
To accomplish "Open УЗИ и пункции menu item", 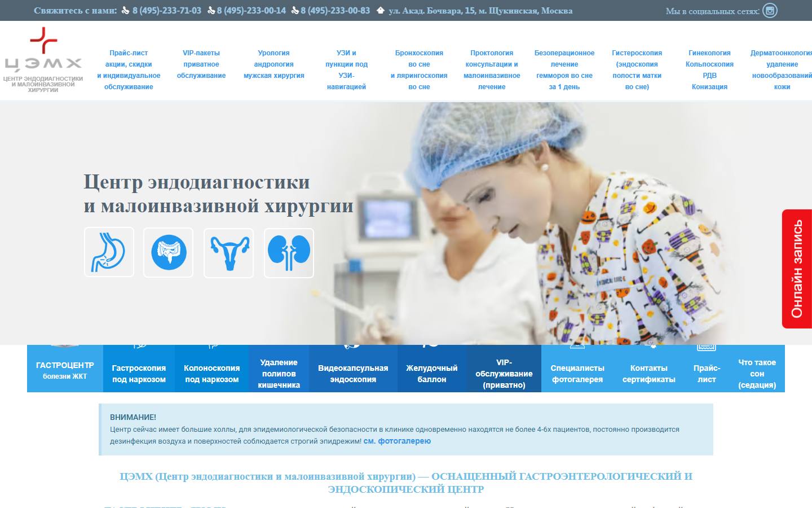I will click(346, 70).
